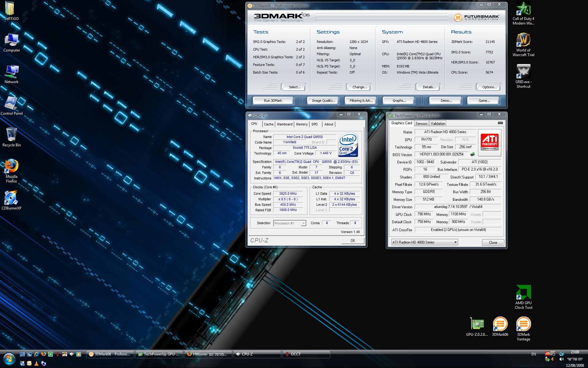Click the OK button in CPU-Z

[x=353, y=241]
